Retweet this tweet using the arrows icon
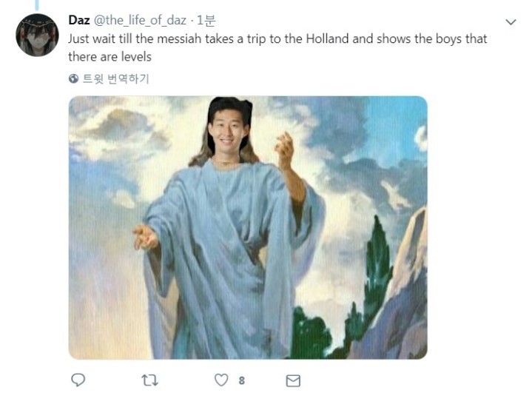 click(x=149, y=380)
